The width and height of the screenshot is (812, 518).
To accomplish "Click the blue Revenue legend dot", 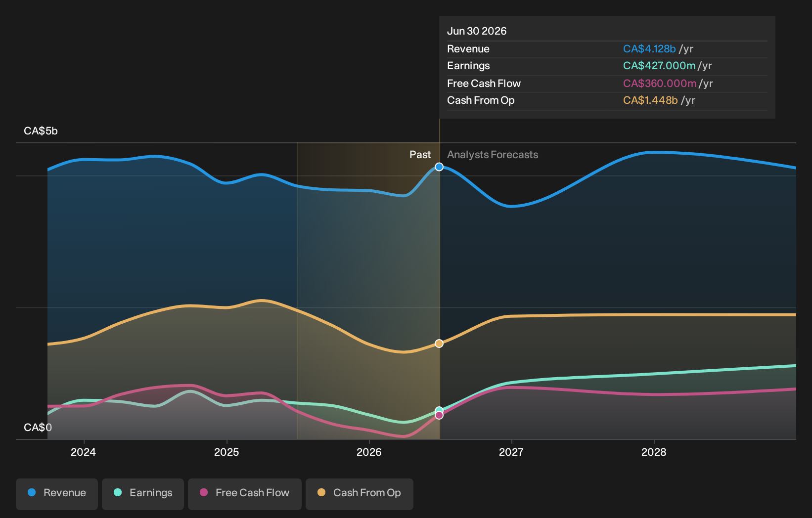I will pos(32,492).
